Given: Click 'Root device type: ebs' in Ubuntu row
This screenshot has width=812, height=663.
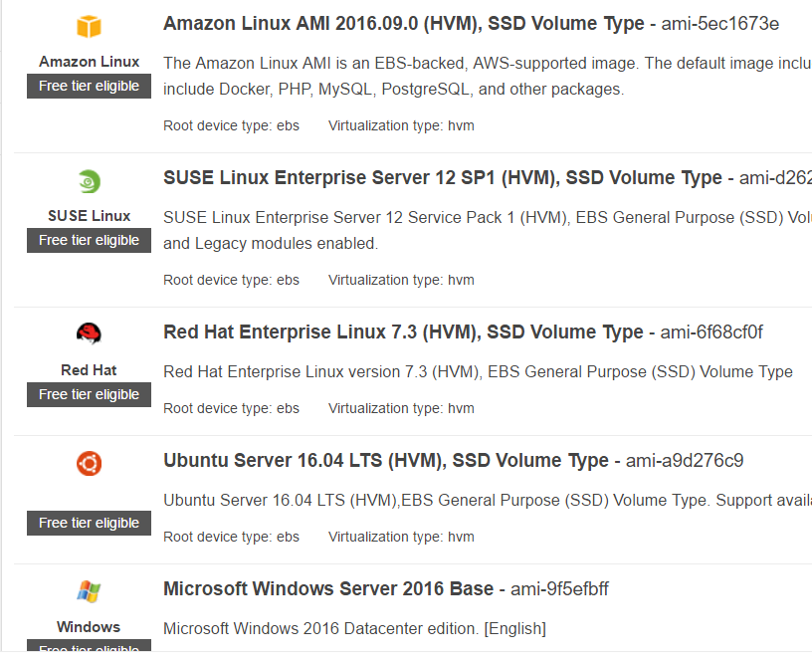Looking at the screenshot, I should [x=232, y=538].
